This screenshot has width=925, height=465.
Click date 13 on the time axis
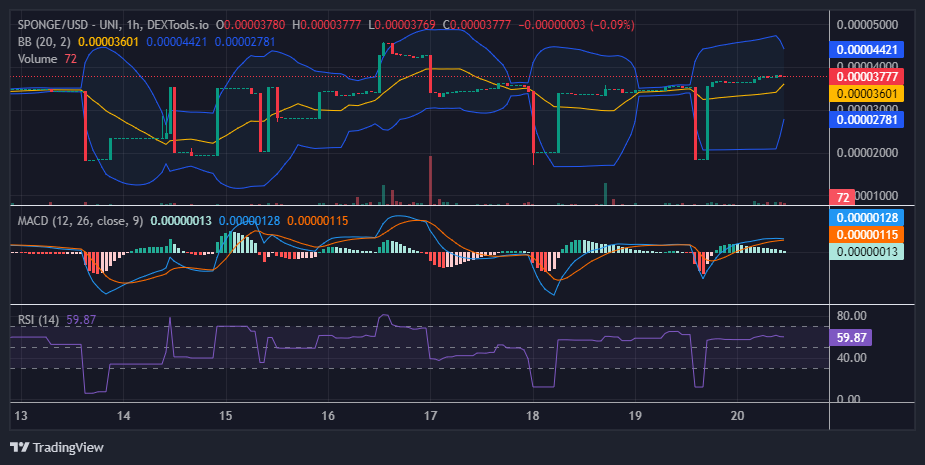coord(21,416)
